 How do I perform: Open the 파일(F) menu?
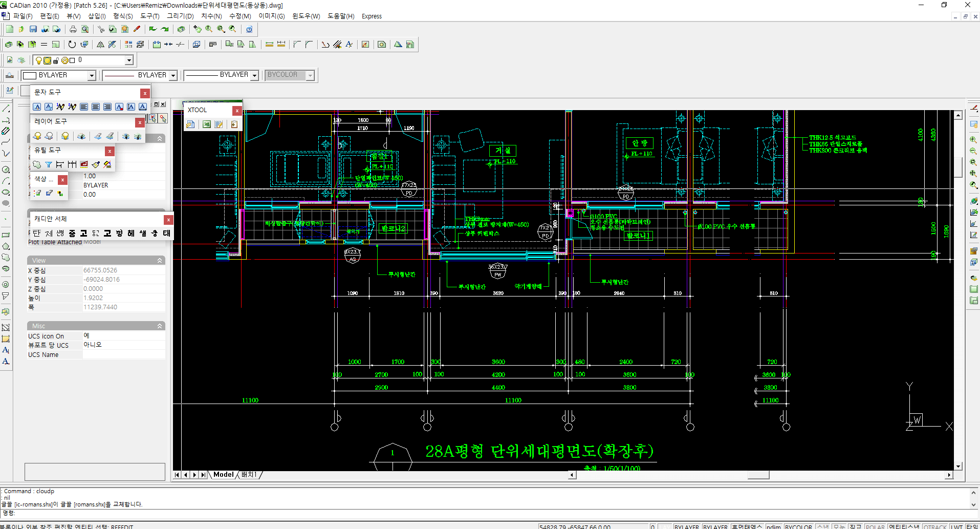click(x=23, y=16)
